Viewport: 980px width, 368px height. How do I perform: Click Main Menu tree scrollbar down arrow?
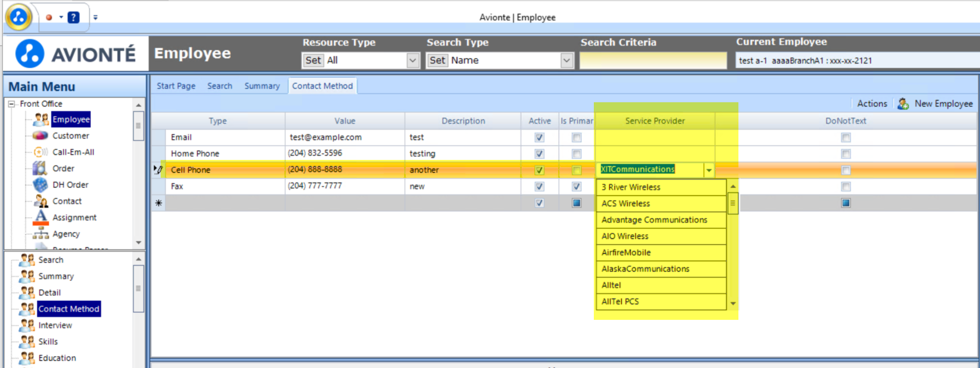pyautogui.click(x=139, y=243)
